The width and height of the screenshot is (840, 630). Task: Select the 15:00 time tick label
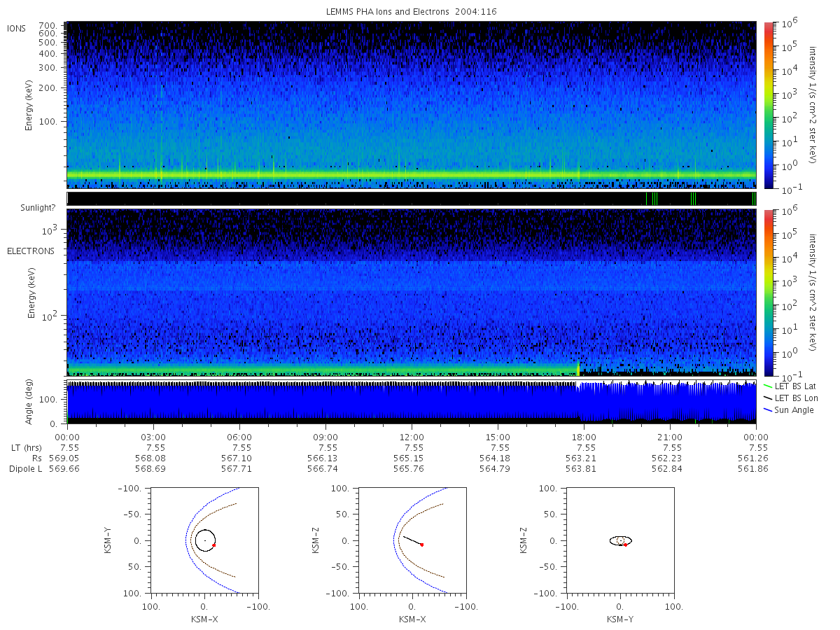(x=498, y=437)
